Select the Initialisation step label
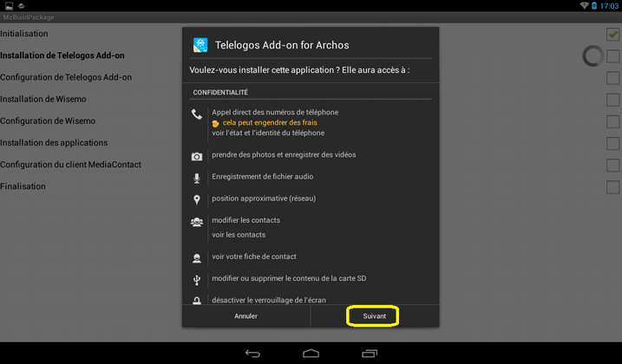622x364 pixels. (23, 34)
